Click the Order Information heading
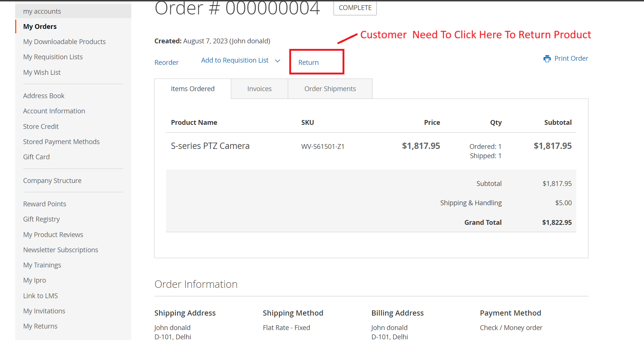 (196, 284)
